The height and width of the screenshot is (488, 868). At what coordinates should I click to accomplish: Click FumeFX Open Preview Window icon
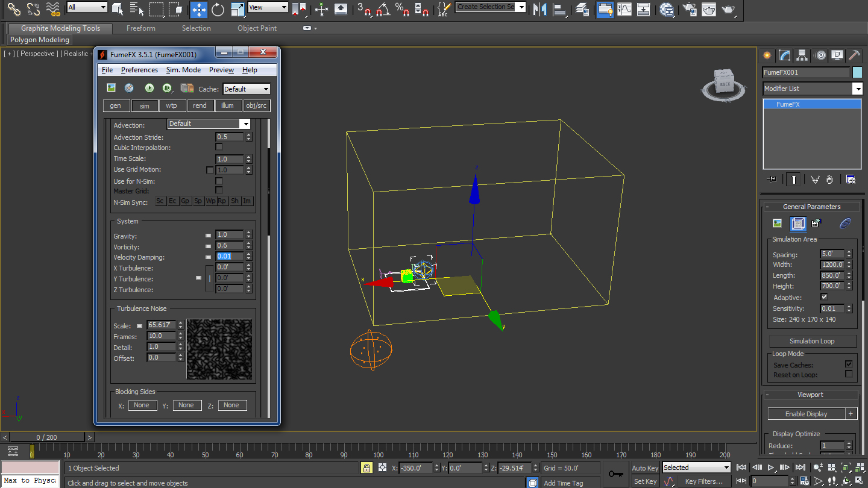(x=111, y=88)
